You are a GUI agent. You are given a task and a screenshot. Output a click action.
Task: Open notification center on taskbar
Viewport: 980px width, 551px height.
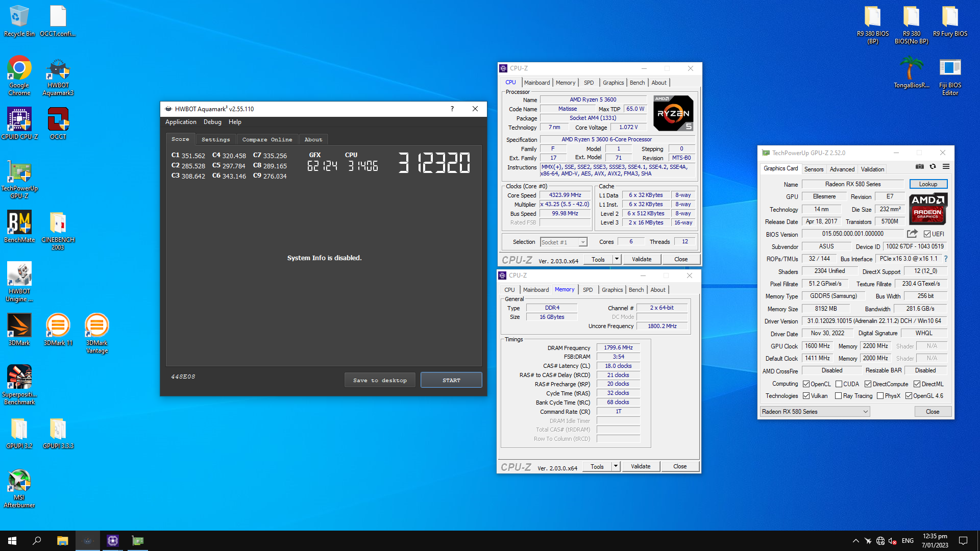(x=963, y=541)
